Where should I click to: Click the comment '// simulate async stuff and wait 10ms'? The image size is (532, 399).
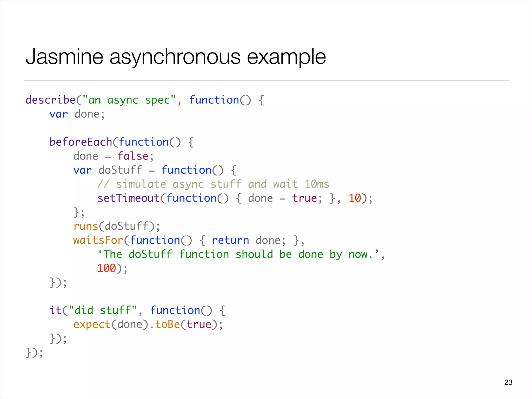(x=213, y=184)
